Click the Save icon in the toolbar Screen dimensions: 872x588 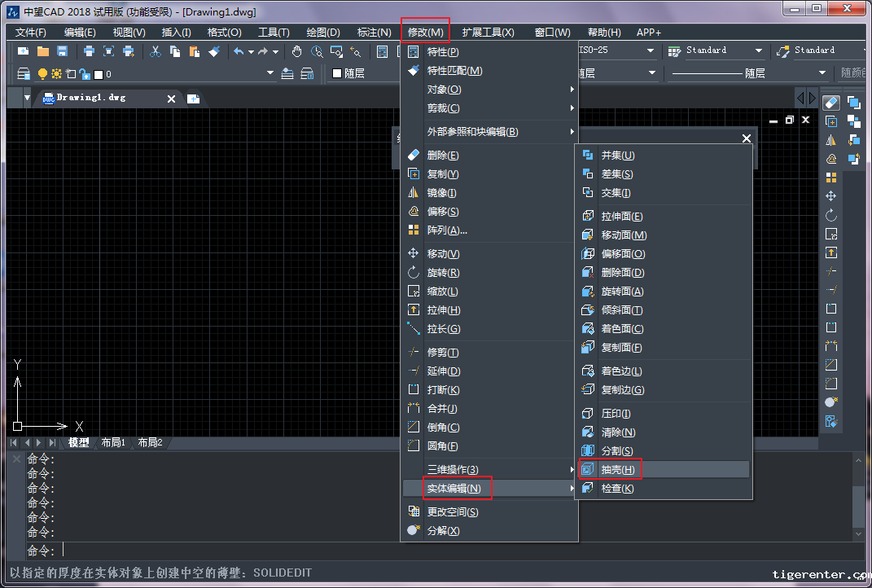[62, 51]
